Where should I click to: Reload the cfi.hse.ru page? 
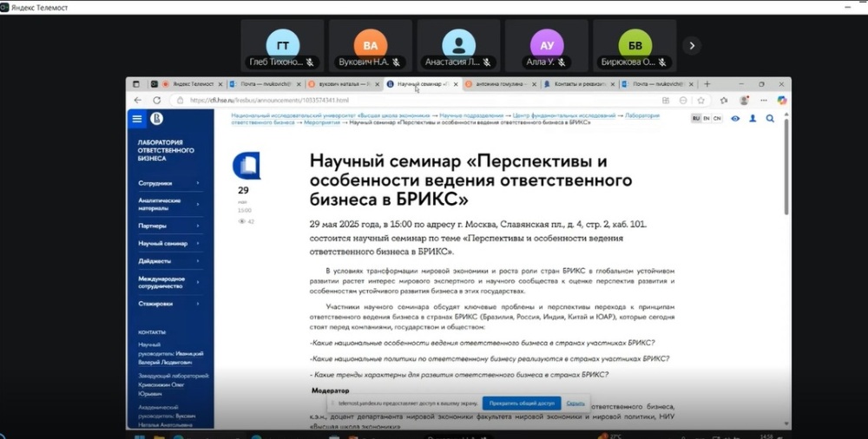(156, 101)
